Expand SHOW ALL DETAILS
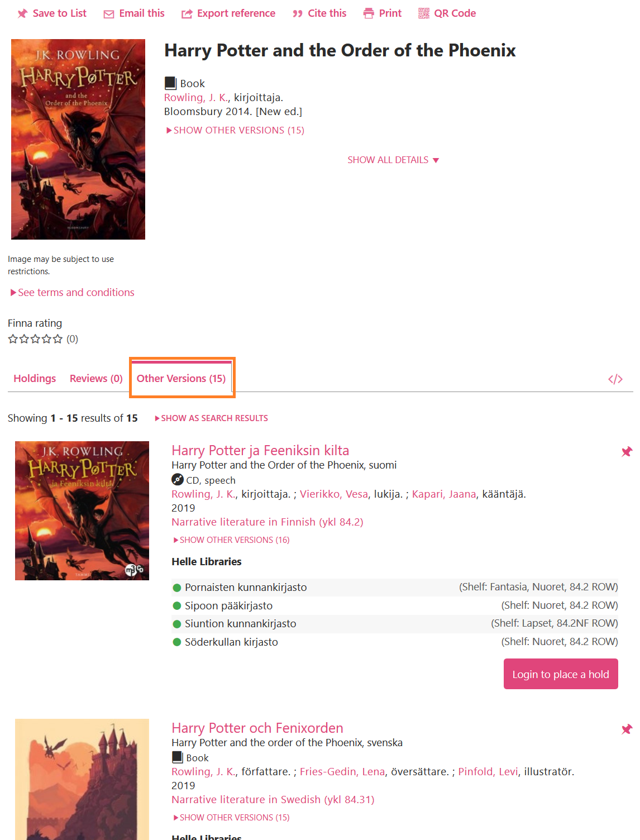 [393, 160]
